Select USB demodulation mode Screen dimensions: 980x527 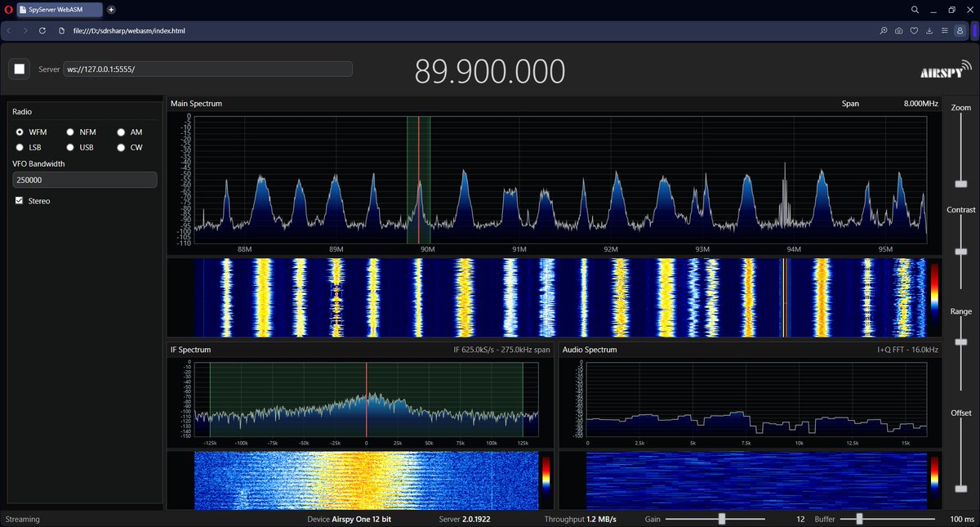[70, 147]
